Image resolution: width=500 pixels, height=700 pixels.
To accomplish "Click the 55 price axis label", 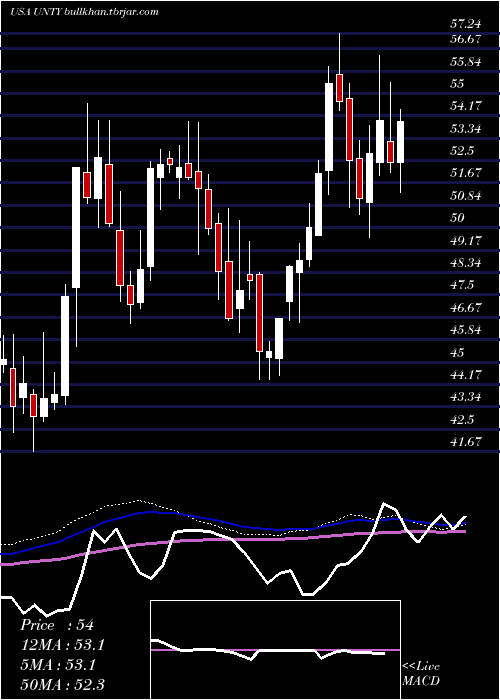I will [458, 84].
